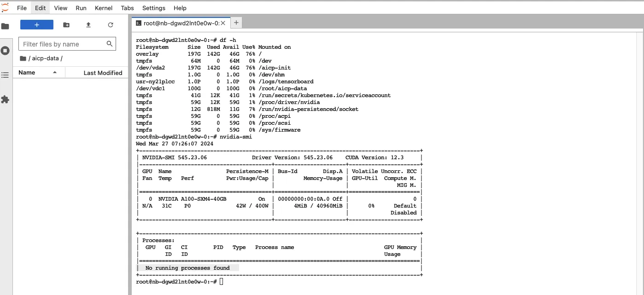The width and height of the screenshot is (644, 295).
Task: Open the Kernel menu
Action: click(x=104, y=8)
